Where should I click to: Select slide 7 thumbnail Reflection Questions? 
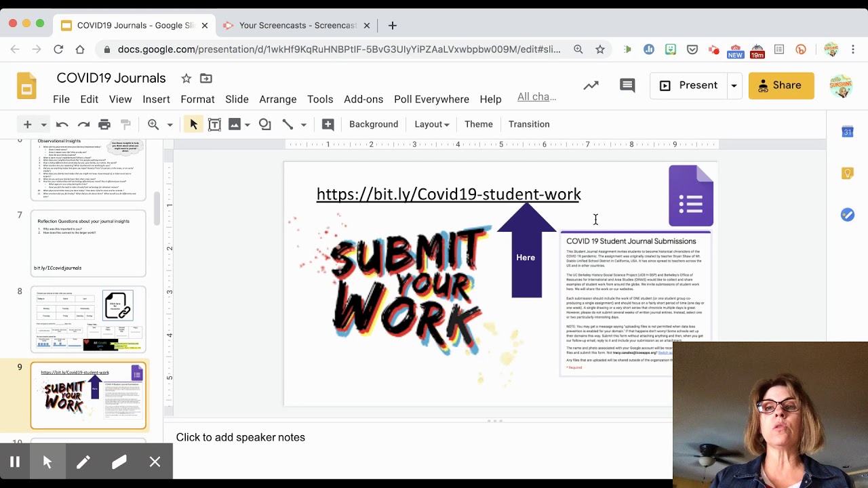[x=88, y=243]
